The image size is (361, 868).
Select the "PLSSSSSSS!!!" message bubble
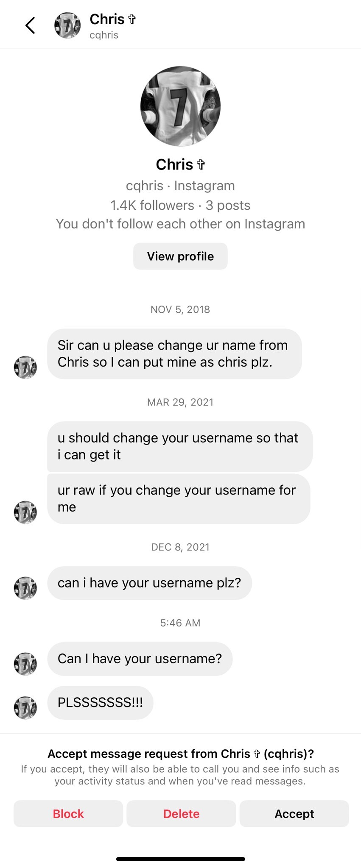pyautogui.click(x=100, y=702)
